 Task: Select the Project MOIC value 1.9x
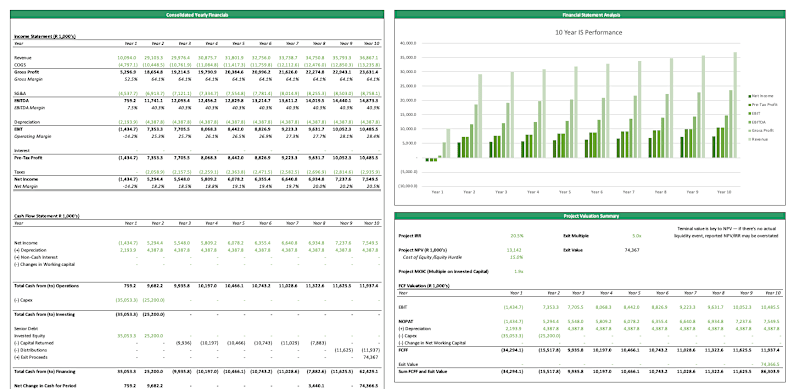click(519, 272)
